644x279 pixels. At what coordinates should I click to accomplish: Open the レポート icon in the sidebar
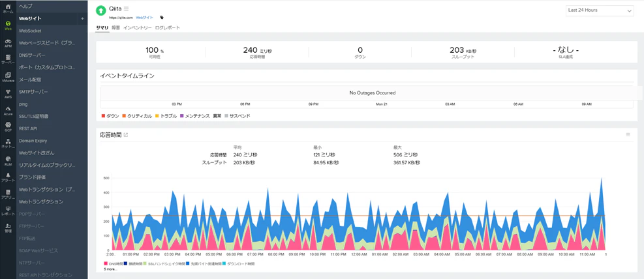point(8,210)
